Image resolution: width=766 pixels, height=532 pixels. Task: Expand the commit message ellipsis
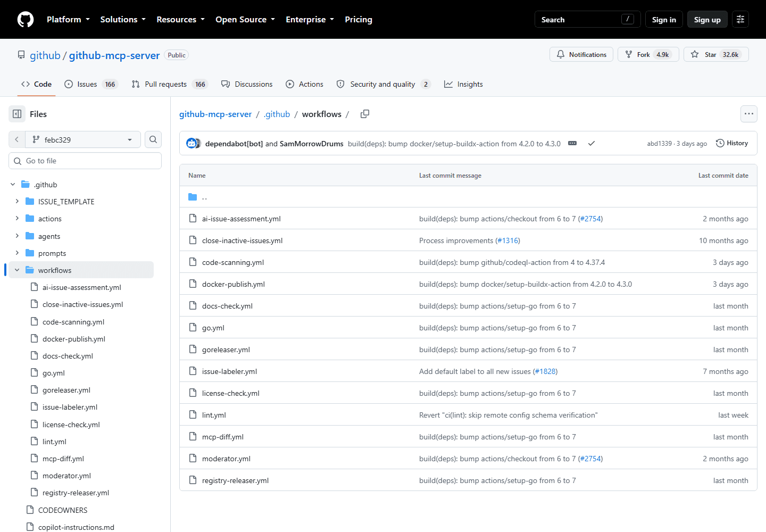572,144
